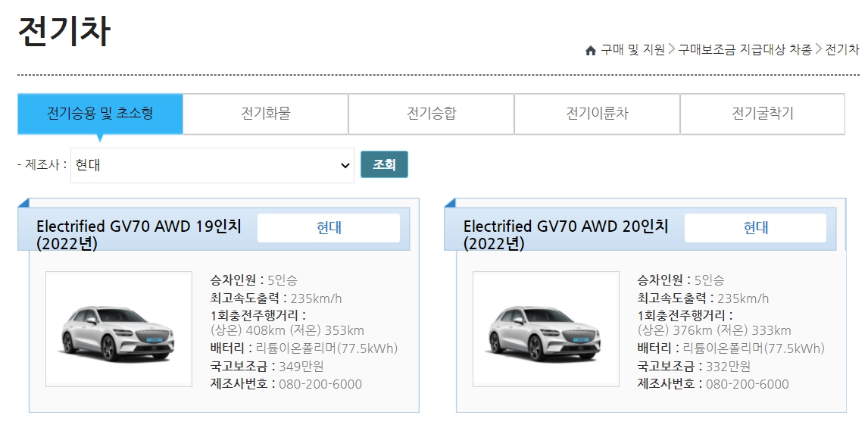Click 19인치 card battery 리튬이온폴리머(77.5kWh)
Viewport: 868px width, 428px height.
coord(326,348)
